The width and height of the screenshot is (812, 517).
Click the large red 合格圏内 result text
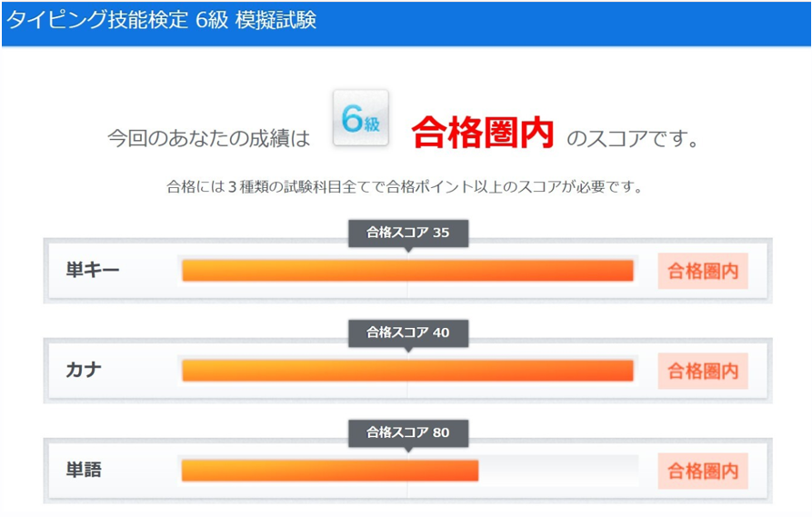coord(483,134)
